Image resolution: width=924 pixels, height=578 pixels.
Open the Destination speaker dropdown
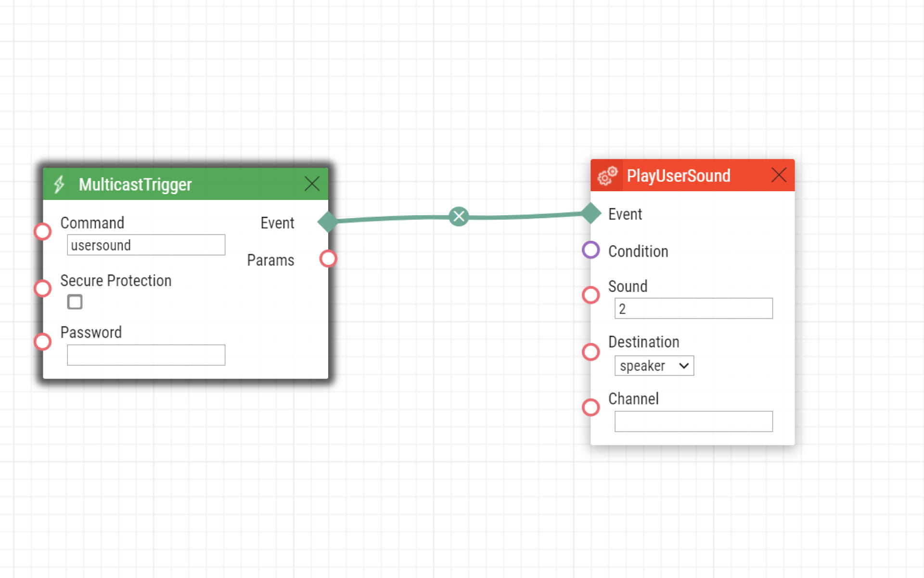click(x=654, y=366)
